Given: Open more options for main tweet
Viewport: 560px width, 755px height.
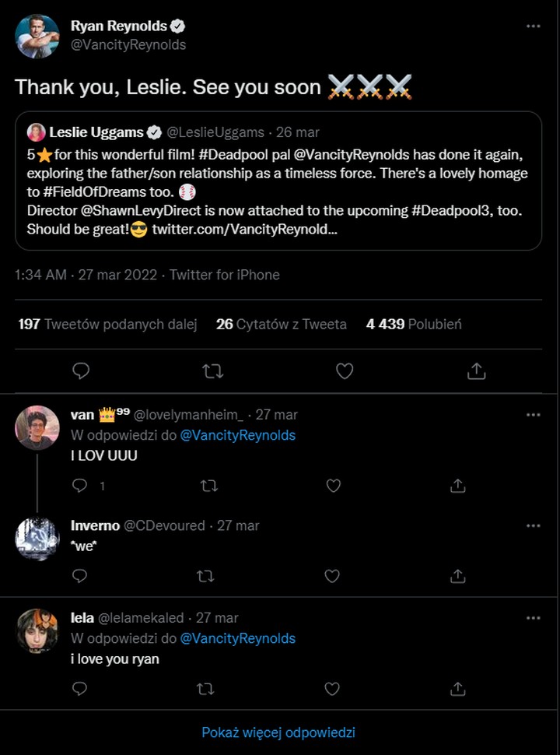Looking at the screenshot, I should 533,26.
